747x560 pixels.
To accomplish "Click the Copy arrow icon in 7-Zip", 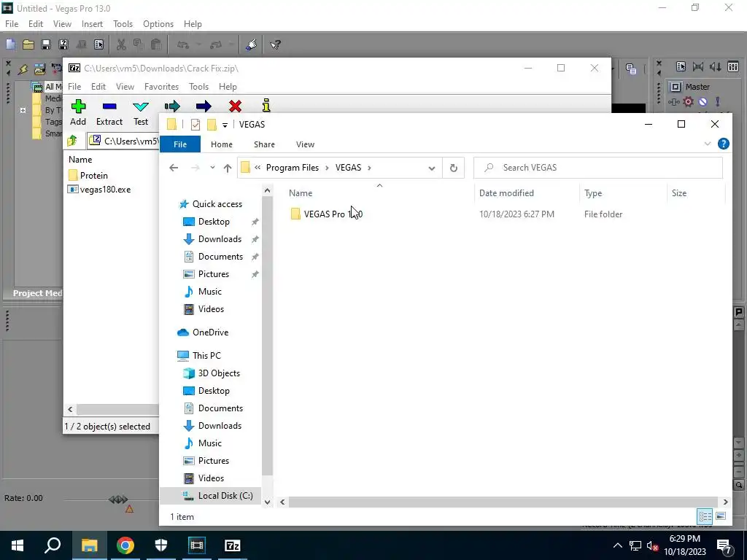I will [x=172, y=106].
